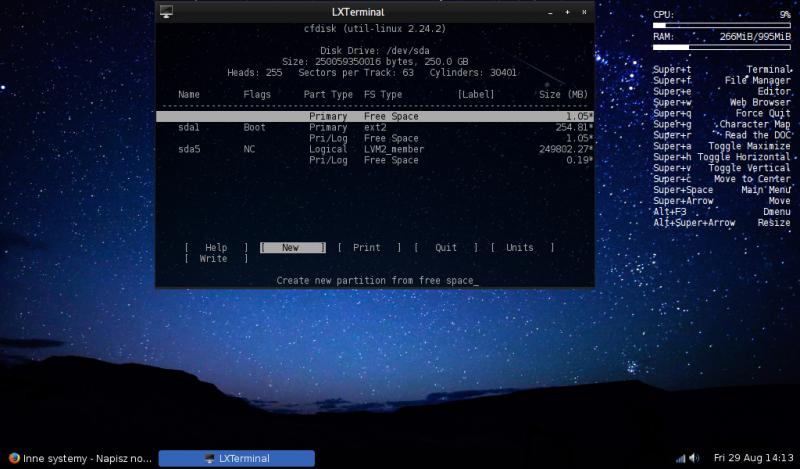
Task: Select the last Pri/Log 0.19 MB row
Action: click(375, 160)
